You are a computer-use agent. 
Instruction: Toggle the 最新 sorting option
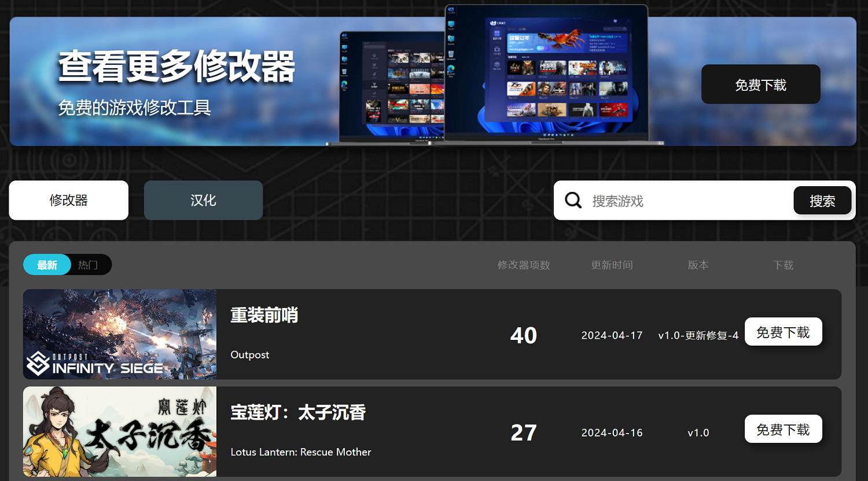pos(46,264)
